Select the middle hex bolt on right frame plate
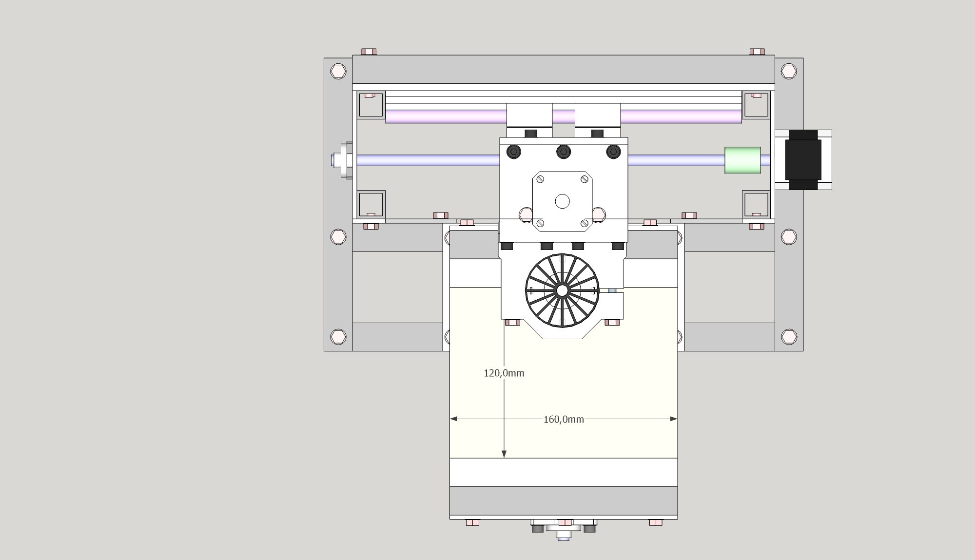975x560 pixels. [x=789, y=237]
